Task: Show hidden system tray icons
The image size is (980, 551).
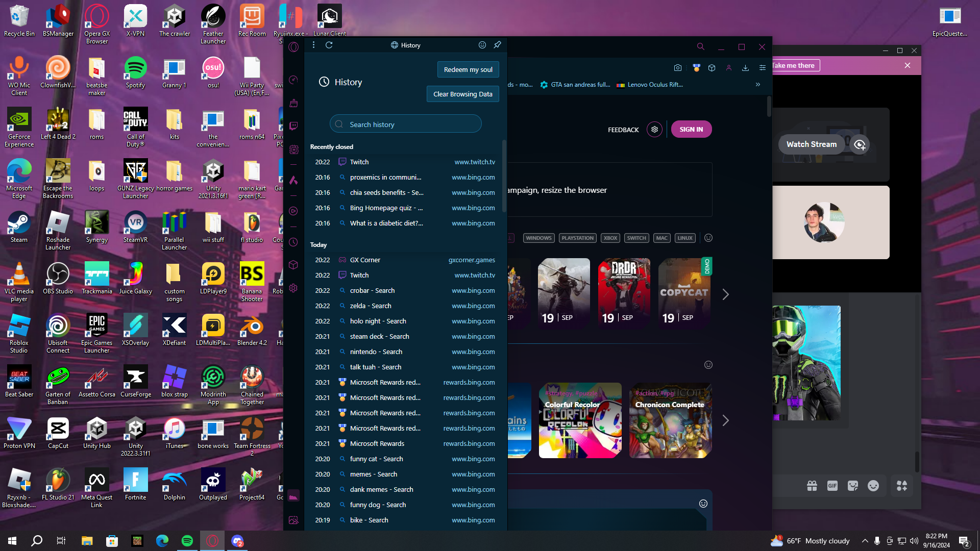Action: (x=865, y=541)
